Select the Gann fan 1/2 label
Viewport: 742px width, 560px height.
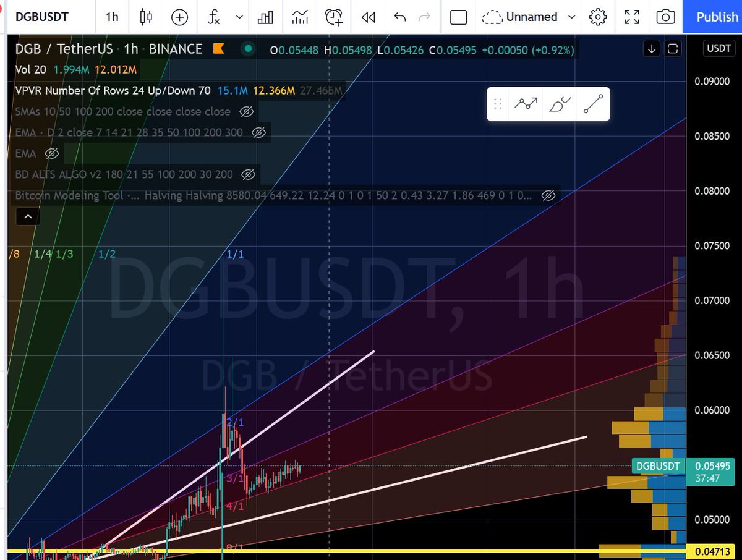point(106,254)
